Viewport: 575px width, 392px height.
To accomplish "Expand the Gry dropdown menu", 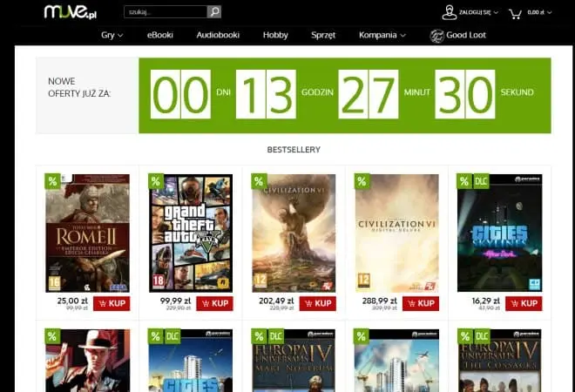I will pyautogui.click(x=112, y=35).
